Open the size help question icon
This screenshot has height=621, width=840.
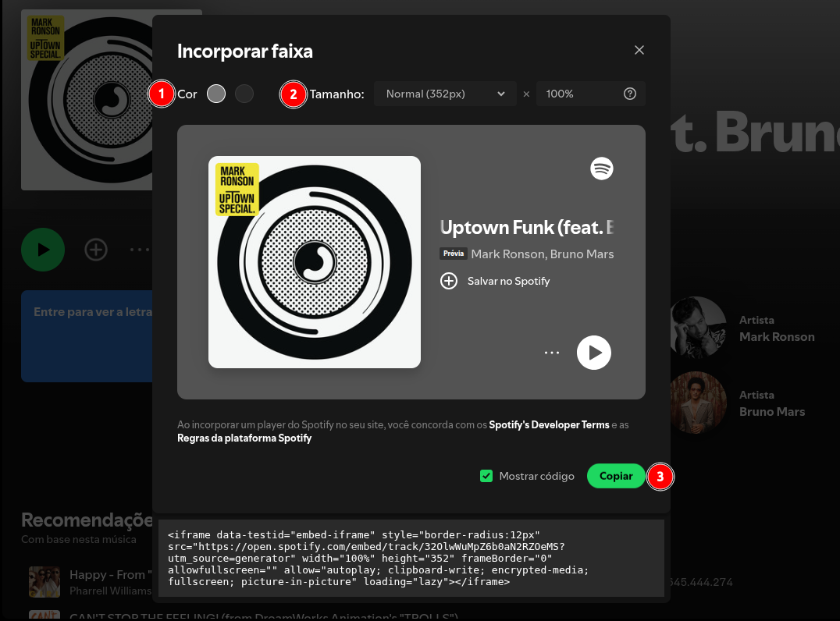point(630,94)
